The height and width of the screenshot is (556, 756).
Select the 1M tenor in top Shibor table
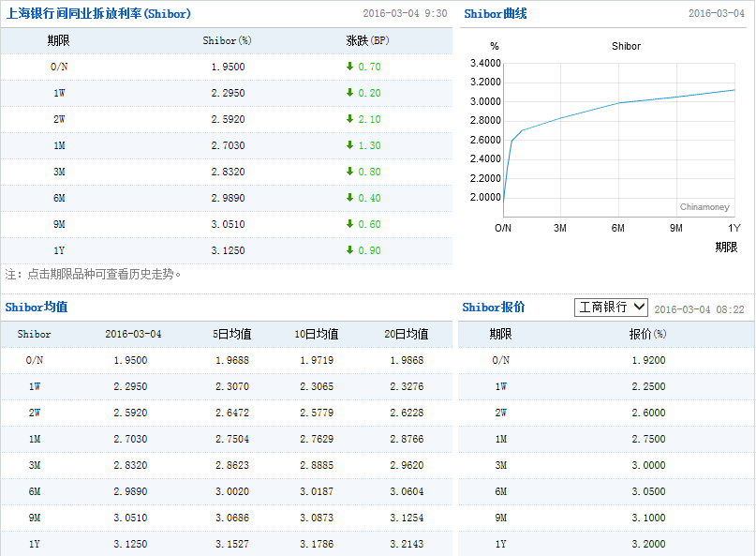[58, 145]
